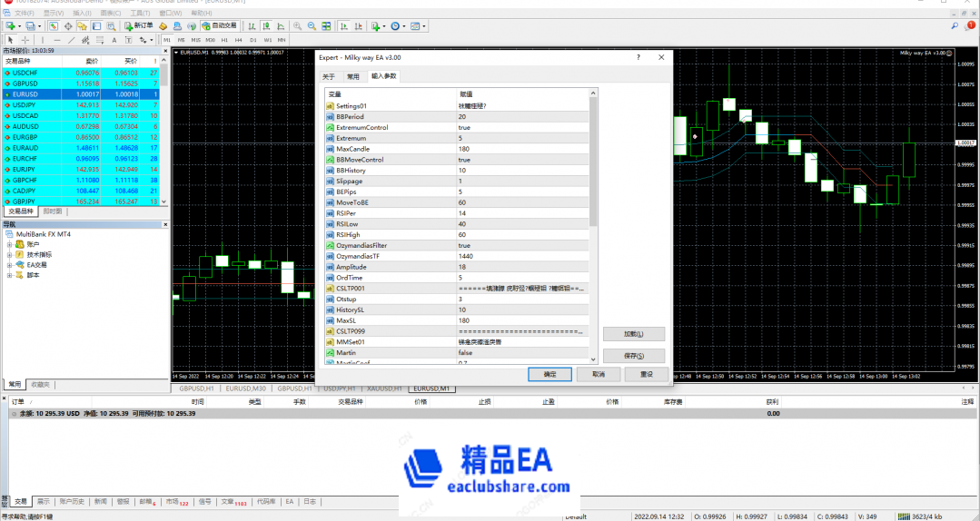Select the W1 timeframe button
980x521 pixels.
pyautogui.click(x=268, y=40)
